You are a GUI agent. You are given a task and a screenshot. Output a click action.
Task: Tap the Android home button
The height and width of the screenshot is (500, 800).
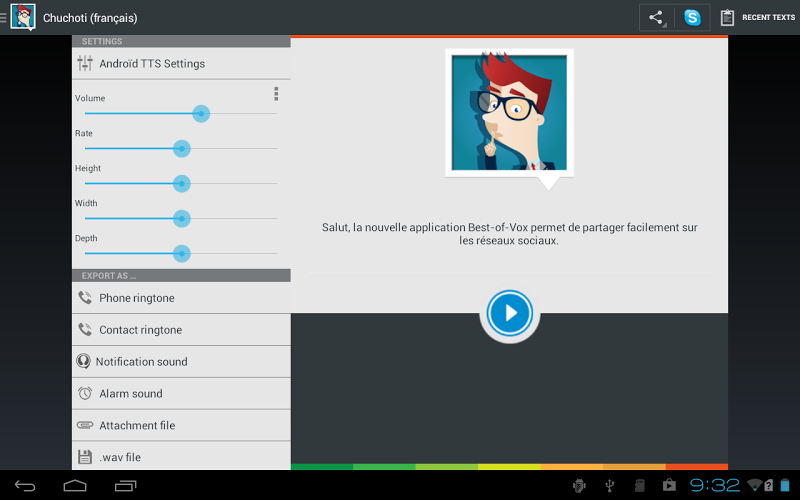click(75, 486)
